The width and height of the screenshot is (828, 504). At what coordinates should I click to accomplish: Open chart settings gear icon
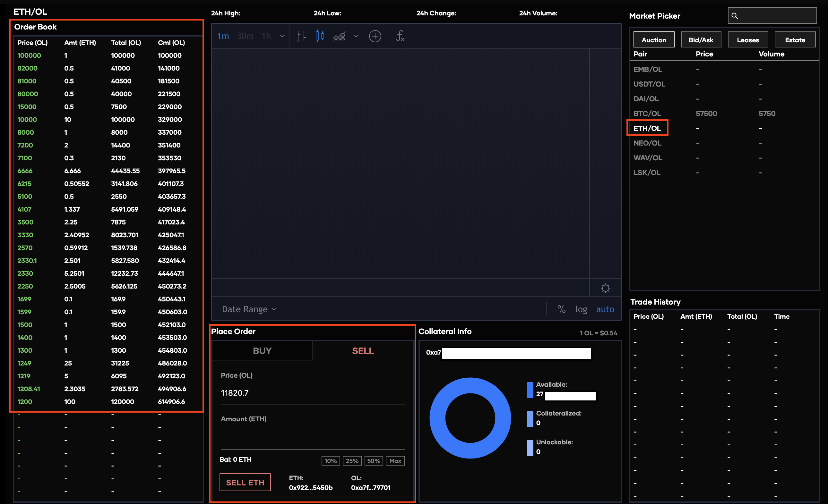[x=605, y=288]
